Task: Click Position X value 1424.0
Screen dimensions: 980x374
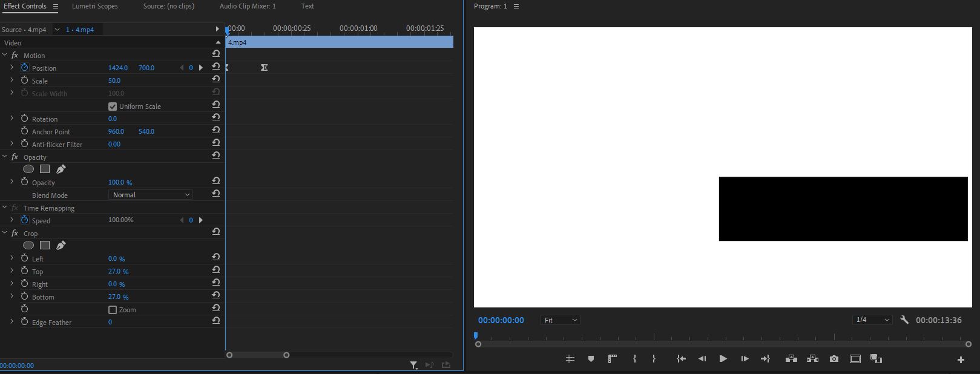Action: (x=118, y=68)
